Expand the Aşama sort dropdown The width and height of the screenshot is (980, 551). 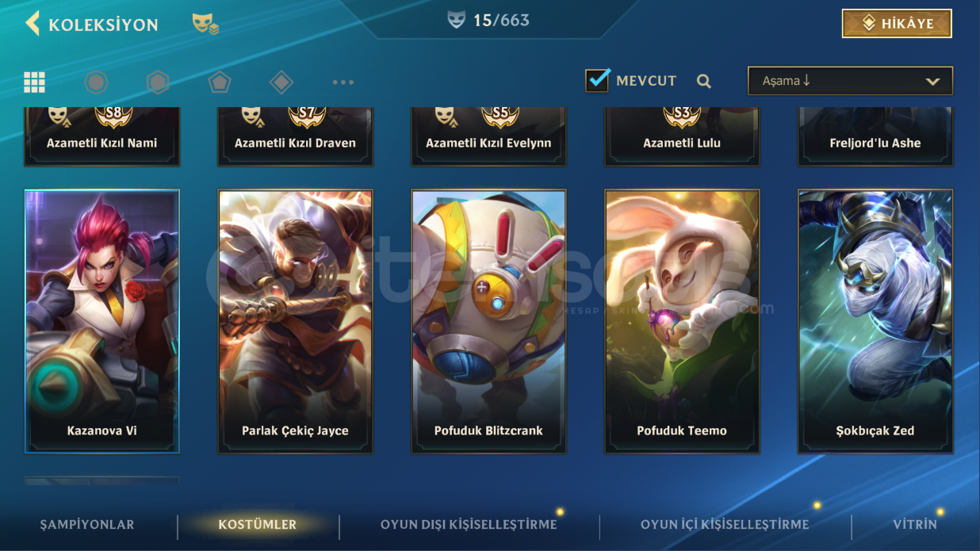tap(850, 81)
